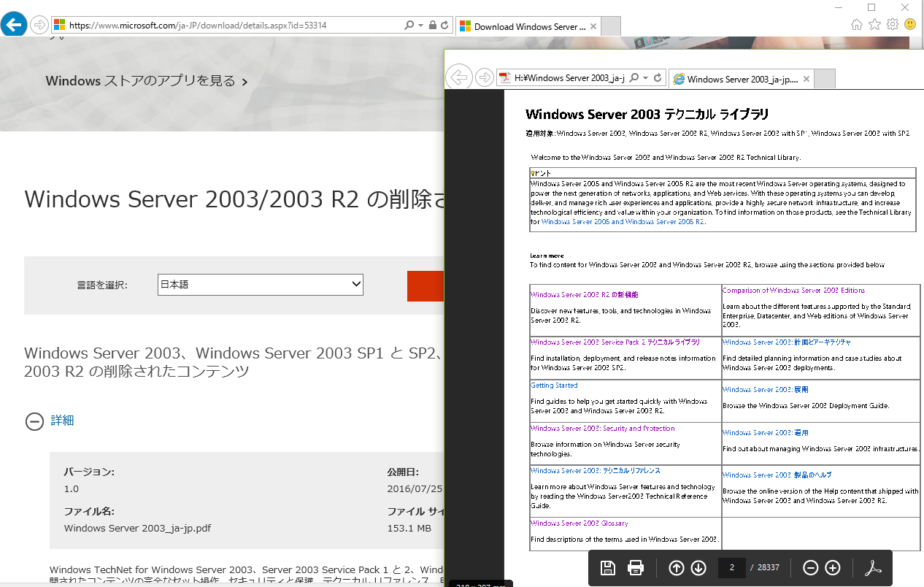Open the language selection dropdown (日本語)

tap(261, 285)
